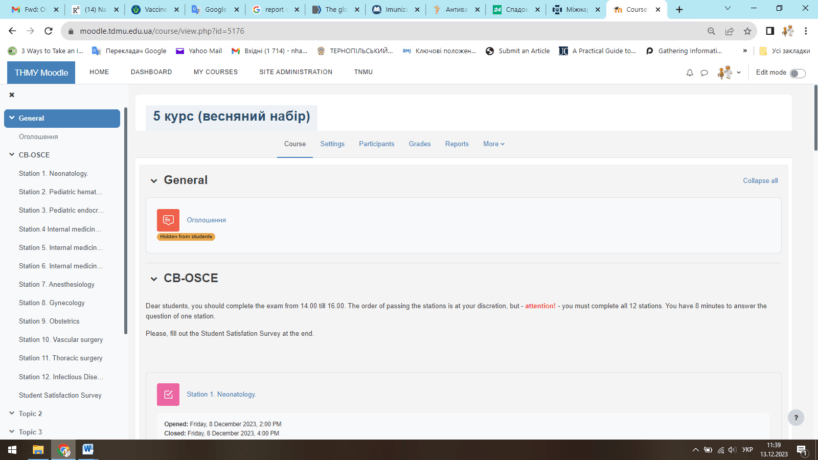Click the Оголошення forum activity icon
The image size is (818, 460).
click(x=168, y=220)
